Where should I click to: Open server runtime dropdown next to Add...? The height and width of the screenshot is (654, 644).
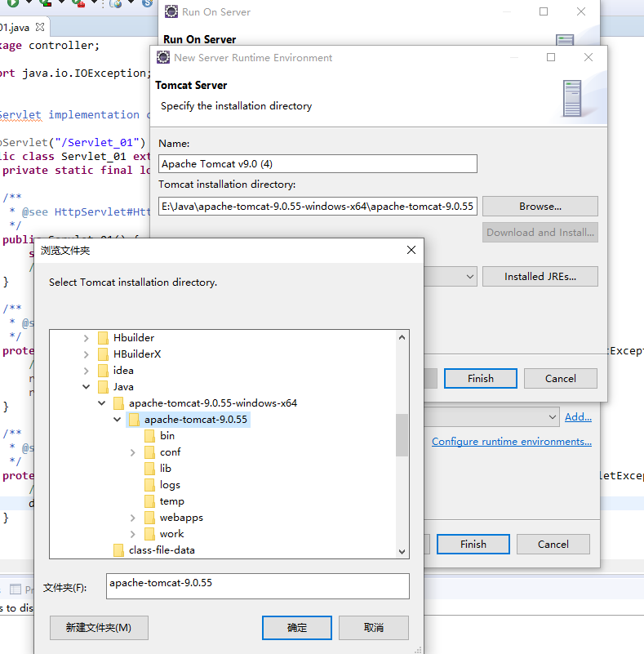pyautogui.click(x=552, y=416)
